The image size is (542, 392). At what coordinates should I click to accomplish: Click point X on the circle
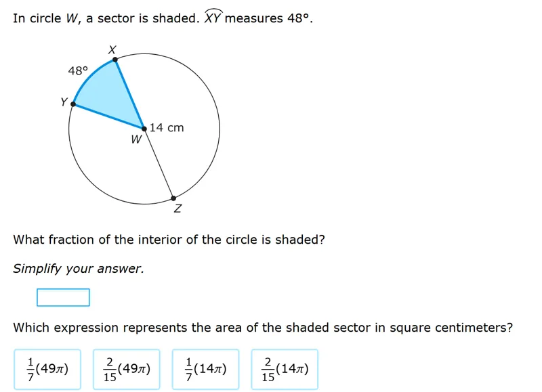pos(115,60)
